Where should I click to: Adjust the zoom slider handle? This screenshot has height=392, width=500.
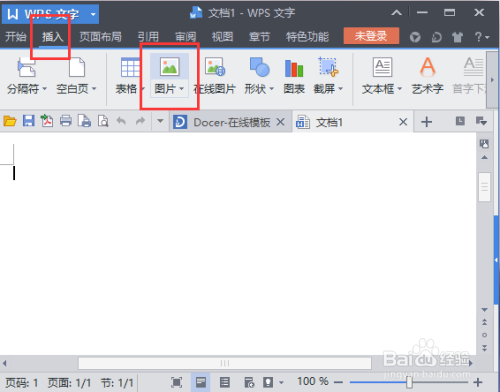click(409, 382)
